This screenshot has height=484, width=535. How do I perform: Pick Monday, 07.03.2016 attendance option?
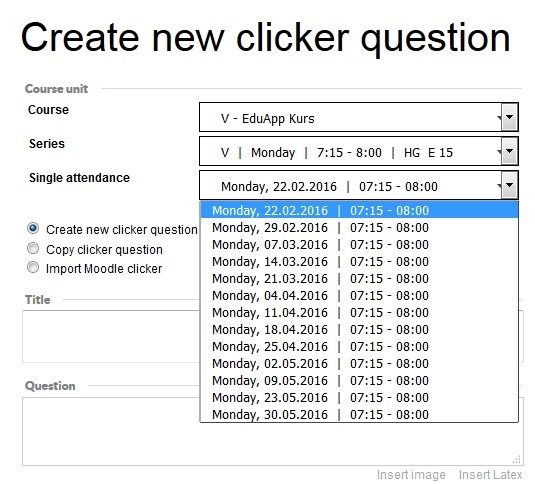coord(359,244)
